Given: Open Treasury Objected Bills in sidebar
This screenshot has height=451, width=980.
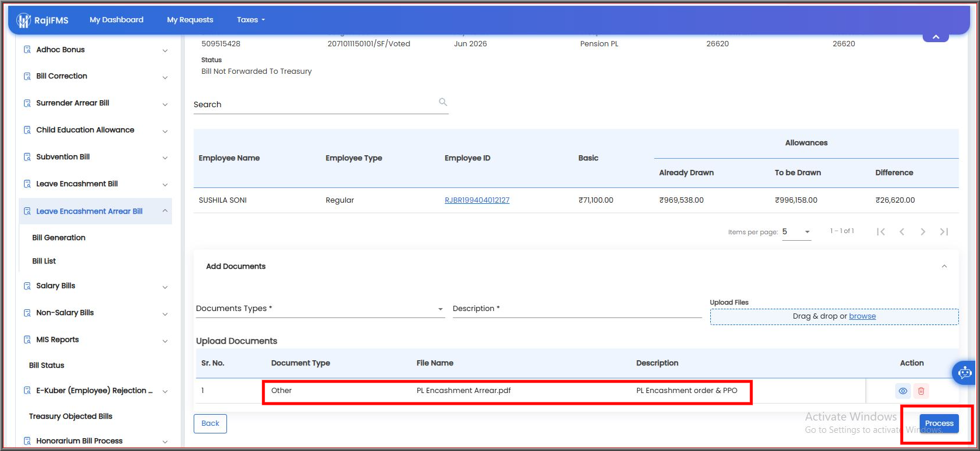Looking at the screenshot, I should (71, 416).
